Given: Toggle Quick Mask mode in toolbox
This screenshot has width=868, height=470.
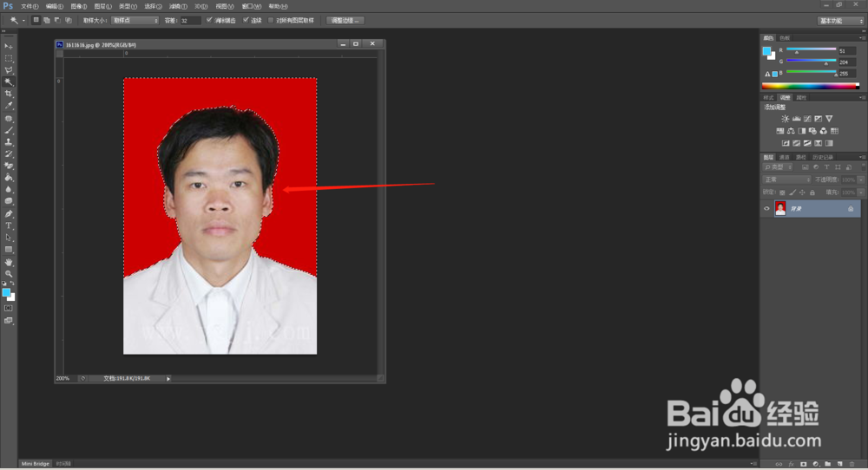Looking at the screenshot, I should point(9,309).
